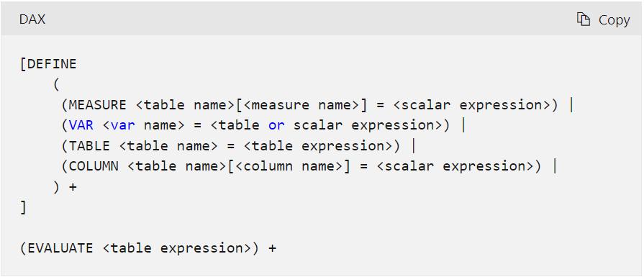Click the blue 'var' inside <var name>
Viewport: 644px width, 277px height.
coord(122,126)
